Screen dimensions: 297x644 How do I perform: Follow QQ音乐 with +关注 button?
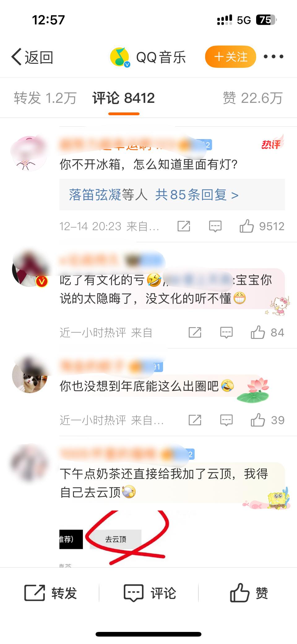tap(230, 57)
